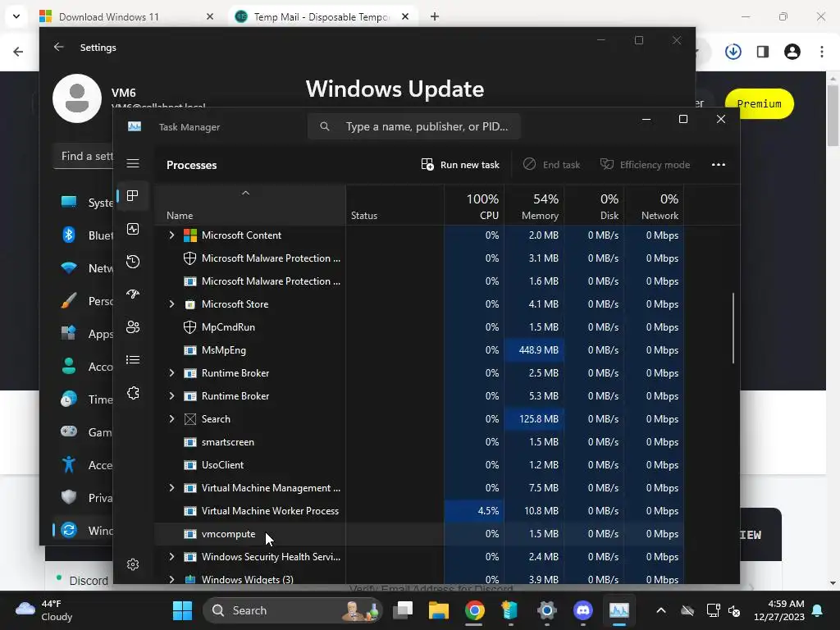Expand Runtime Broker with 5.3 MB
This screenshot has width=840, height=630.
coord(171,396)
